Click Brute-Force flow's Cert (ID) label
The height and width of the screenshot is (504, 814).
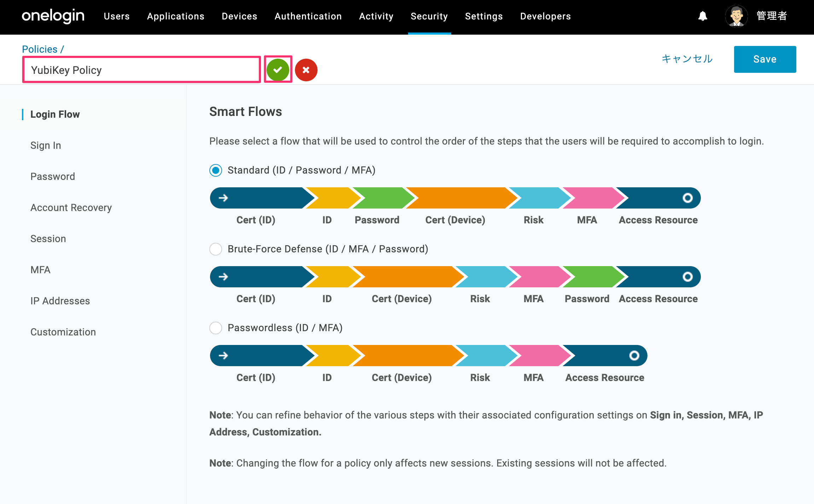point(256,299)
